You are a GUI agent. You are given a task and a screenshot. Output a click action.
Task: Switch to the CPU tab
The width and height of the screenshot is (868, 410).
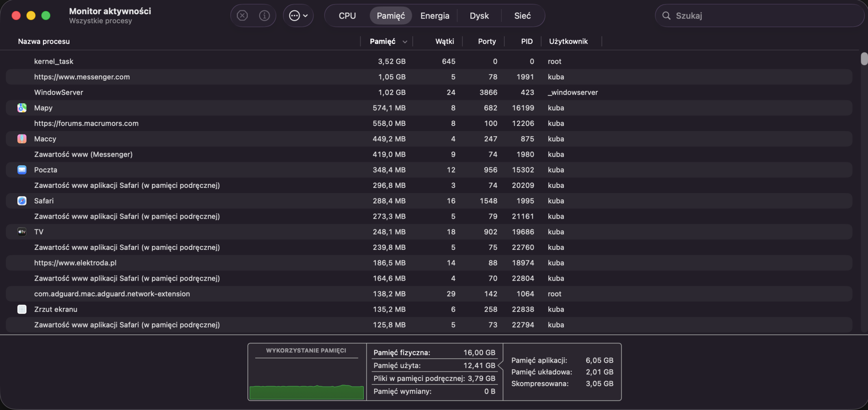pyautogui.click(x=347, y=16)
